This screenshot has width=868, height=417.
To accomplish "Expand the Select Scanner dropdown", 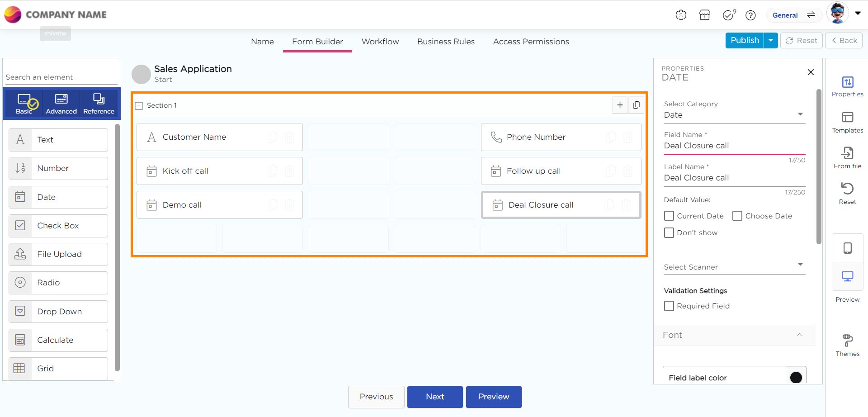I will [734, 266].
